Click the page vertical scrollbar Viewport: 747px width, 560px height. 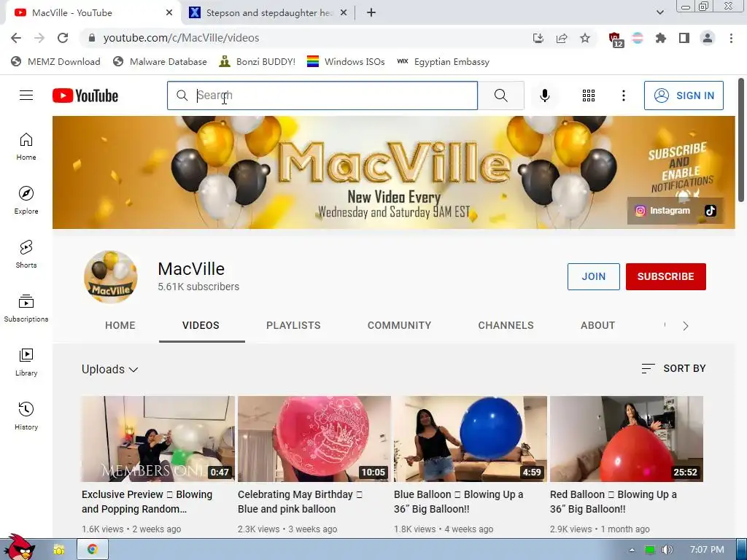point(741,140)
